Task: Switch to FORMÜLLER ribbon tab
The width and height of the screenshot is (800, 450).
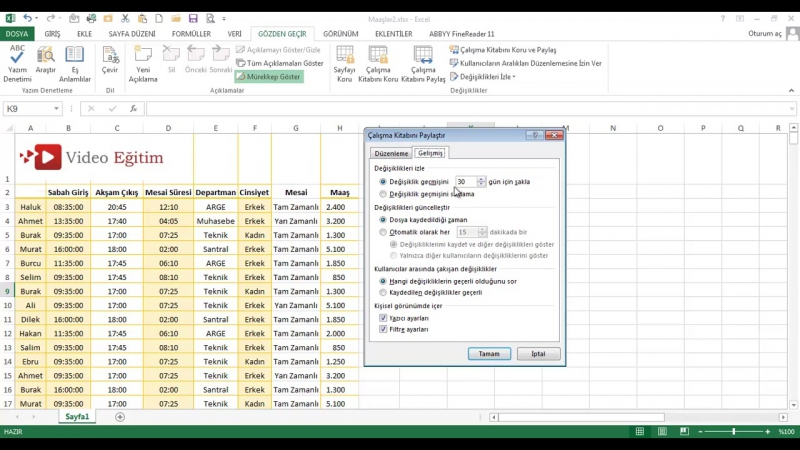Action: 191,34
